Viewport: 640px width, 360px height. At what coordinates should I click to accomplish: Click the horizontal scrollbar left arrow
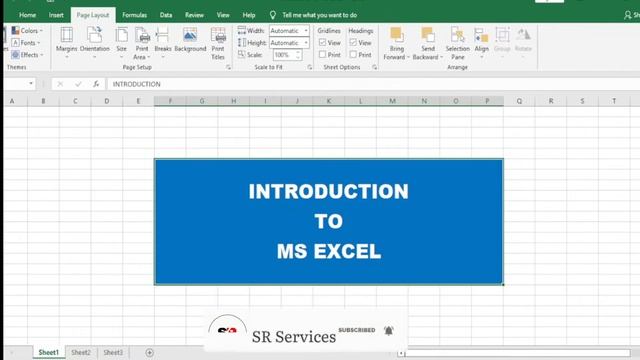point(401,353)
